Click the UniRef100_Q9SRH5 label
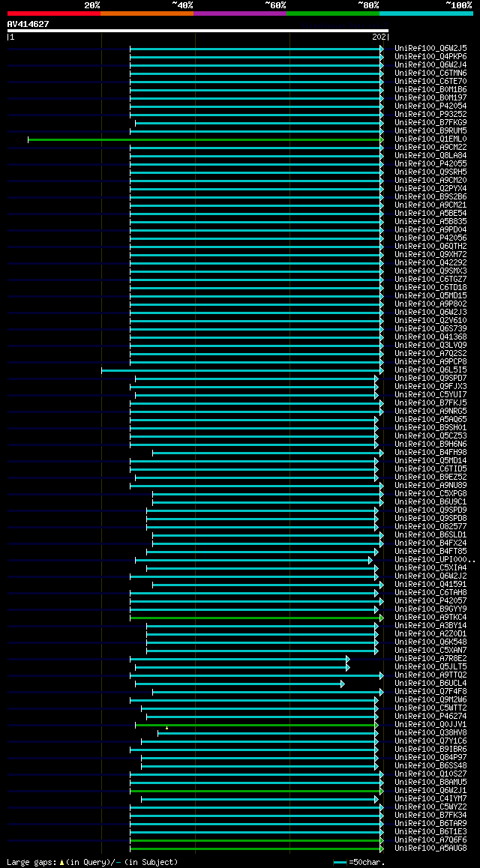Screen dimensions: 480x868 pyautogui.click(x=430, y=172)
